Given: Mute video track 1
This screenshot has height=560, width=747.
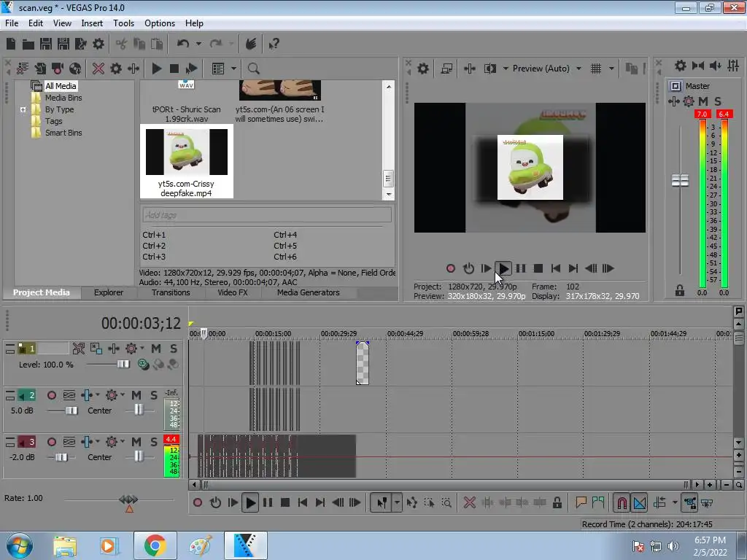Looking at the screenshot, I should click(156, 349).
